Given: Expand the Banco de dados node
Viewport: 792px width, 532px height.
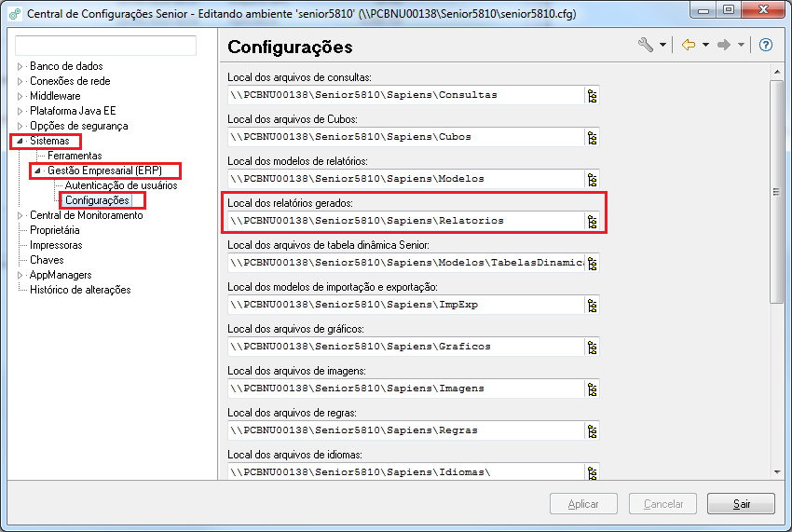Looking at the screenshot, I should coord(20,66).
